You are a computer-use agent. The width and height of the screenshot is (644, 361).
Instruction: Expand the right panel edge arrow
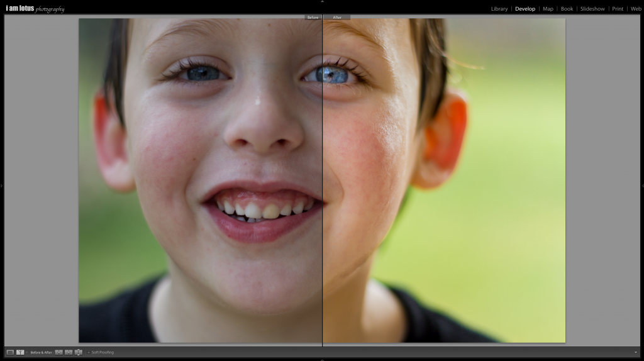point(642,186)
